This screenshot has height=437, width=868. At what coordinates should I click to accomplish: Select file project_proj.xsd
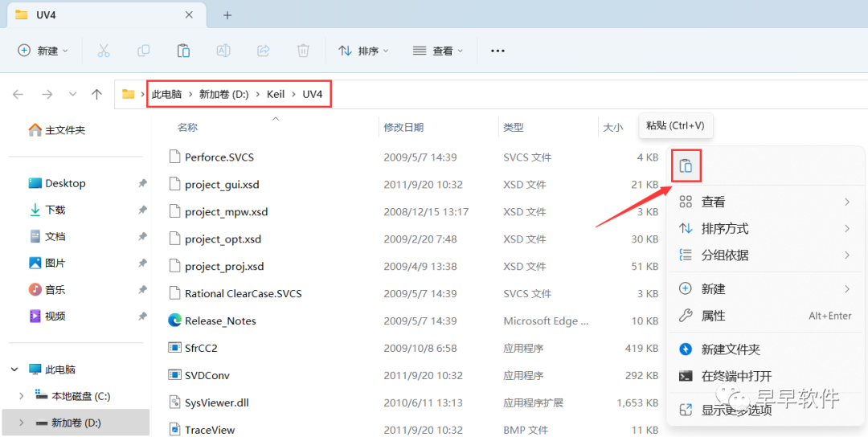(224, 266)
